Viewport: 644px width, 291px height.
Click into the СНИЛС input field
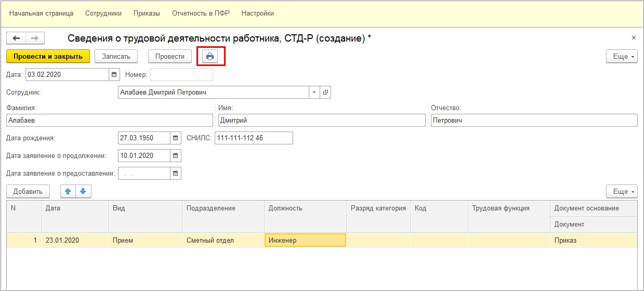click(x=254, y=138)
